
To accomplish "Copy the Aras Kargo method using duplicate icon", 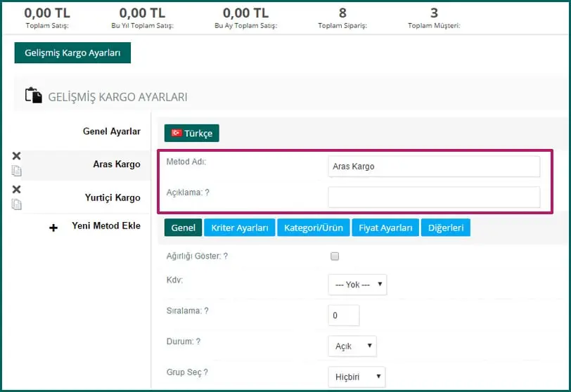I will tap(17, 171).
